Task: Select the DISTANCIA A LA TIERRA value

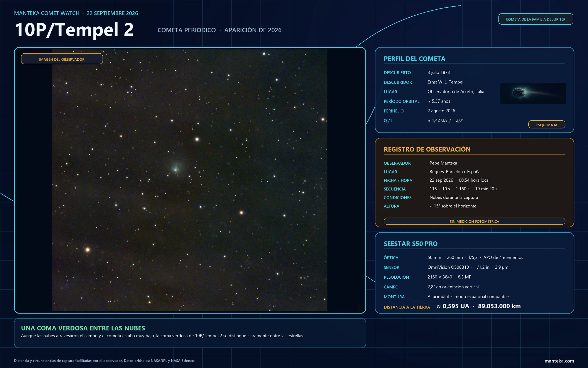Action: point(479,306)
